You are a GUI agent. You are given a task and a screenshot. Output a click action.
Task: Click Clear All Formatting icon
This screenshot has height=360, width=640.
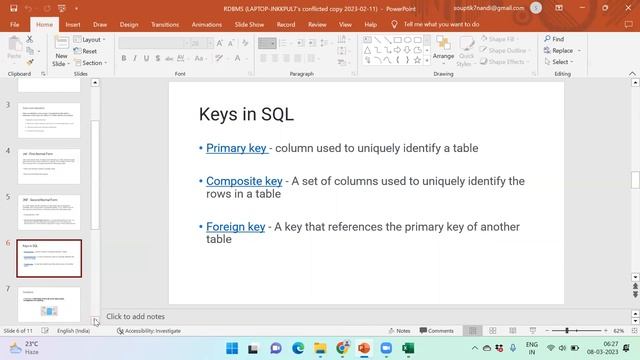245,43
